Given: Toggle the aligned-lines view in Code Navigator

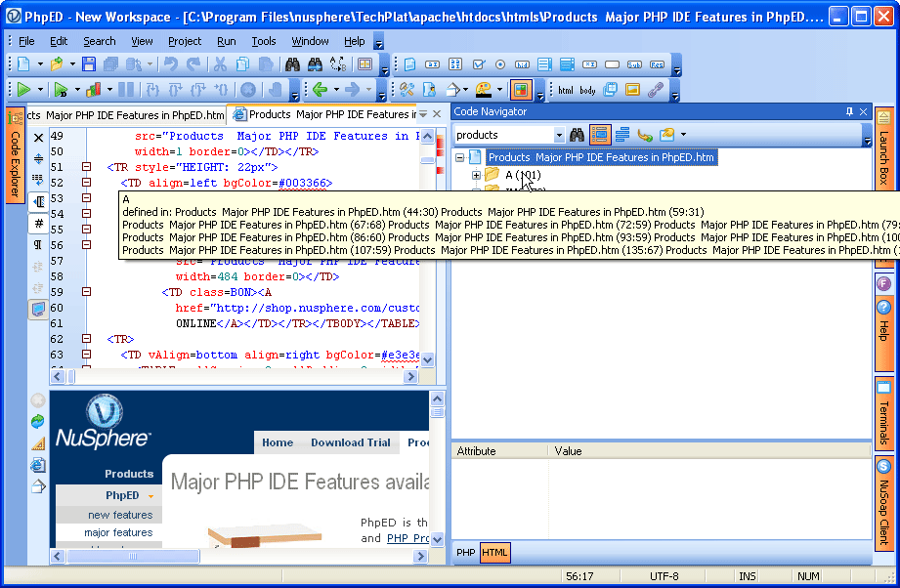Looking at the screenshot, I should tap(622, 135).
